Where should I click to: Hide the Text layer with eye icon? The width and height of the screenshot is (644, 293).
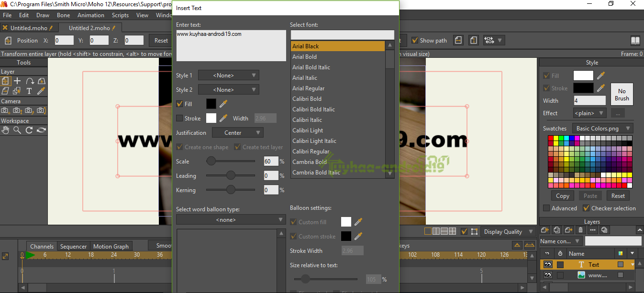548,264
